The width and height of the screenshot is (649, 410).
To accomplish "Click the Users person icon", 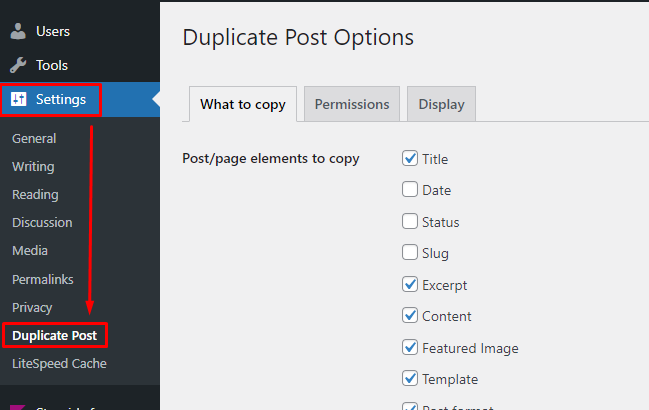I will (x=18, y=31).
